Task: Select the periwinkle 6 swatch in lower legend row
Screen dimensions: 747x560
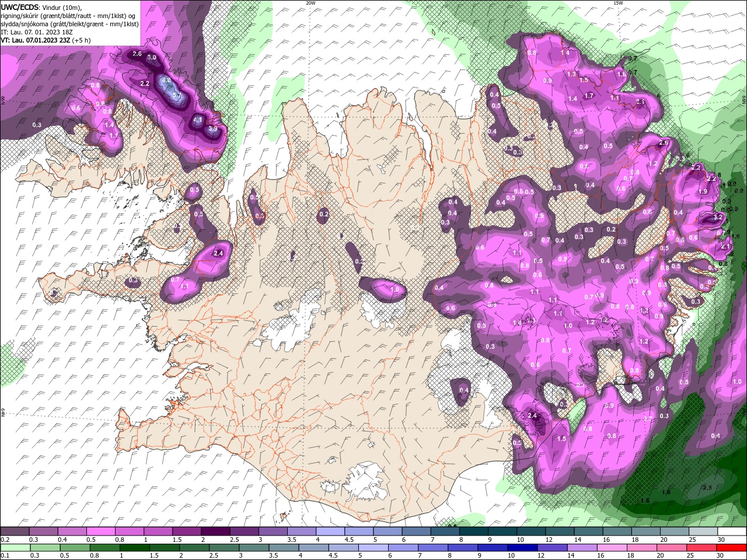Action: [x=403, y=548]
